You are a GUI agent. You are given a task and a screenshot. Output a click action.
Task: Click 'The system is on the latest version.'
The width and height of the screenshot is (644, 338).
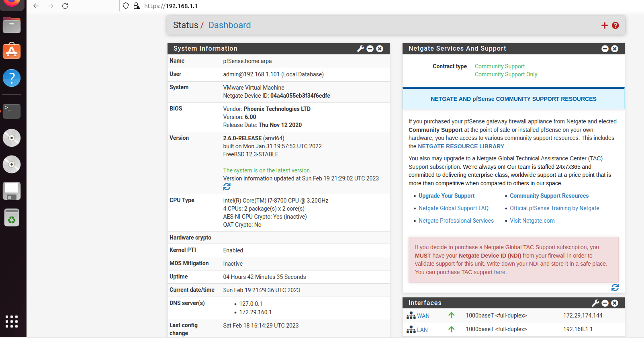click(267, 170)
